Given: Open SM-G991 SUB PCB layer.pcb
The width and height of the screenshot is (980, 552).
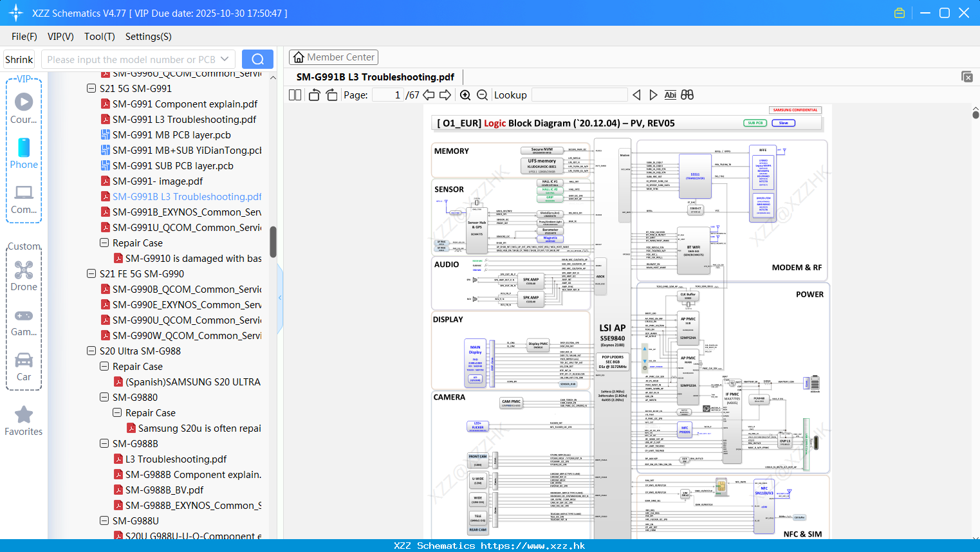Looking at the screenshot, I should tap(172, 166).
